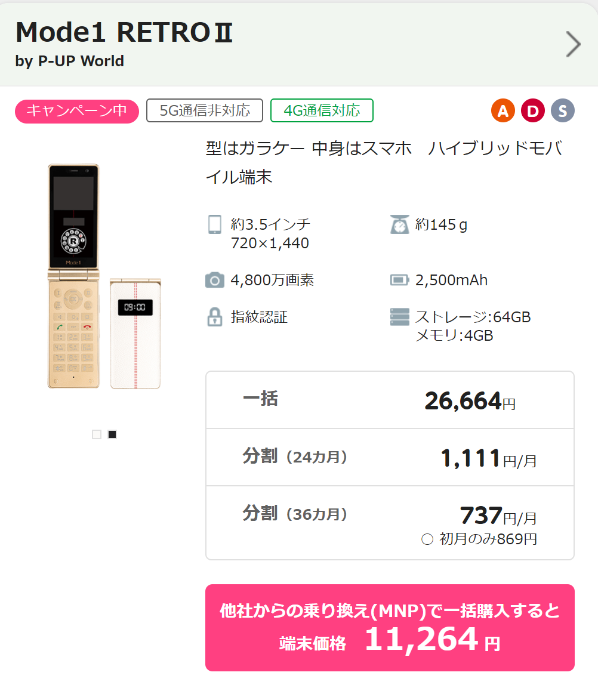Click the 4G通信対応 tag
This screenshot has height=700, width=598.
(x=322, y=110)
